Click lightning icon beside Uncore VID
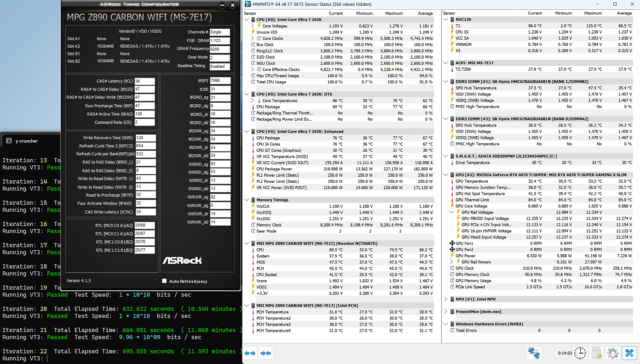640x364 pixels. pyautogui.click(x=253, y=32)
